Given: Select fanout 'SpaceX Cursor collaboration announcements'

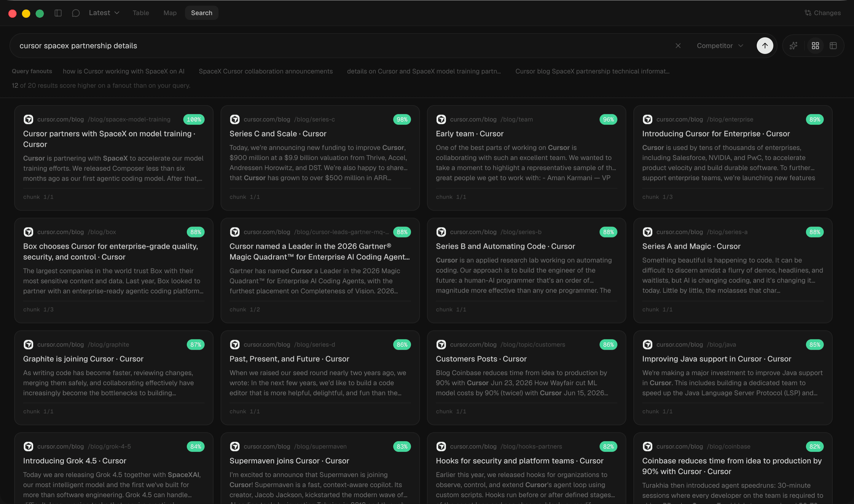Looking at the screenshot, I should (266, 71).
